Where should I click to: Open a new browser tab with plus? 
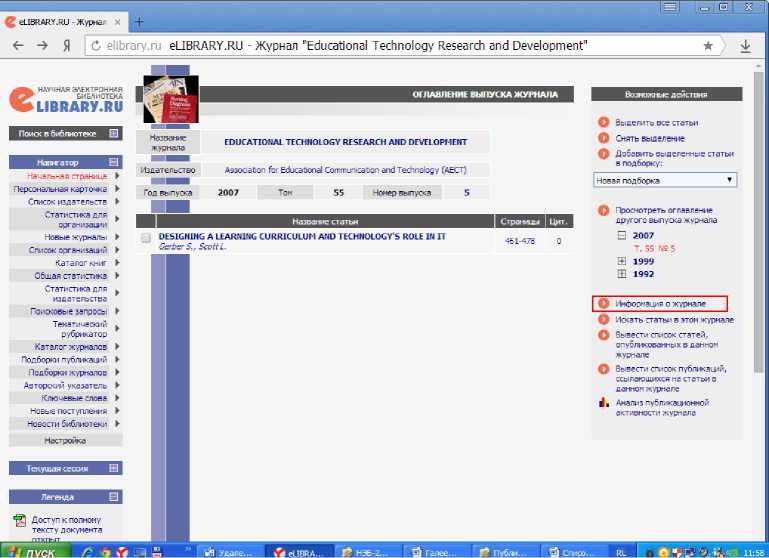139,22
